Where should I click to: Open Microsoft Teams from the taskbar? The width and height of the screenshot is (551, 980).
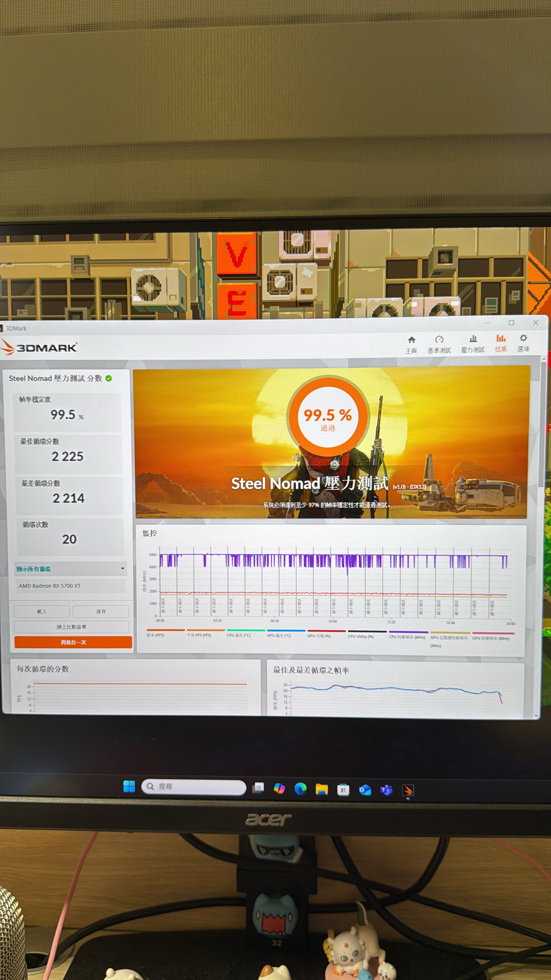pos(386,790)
